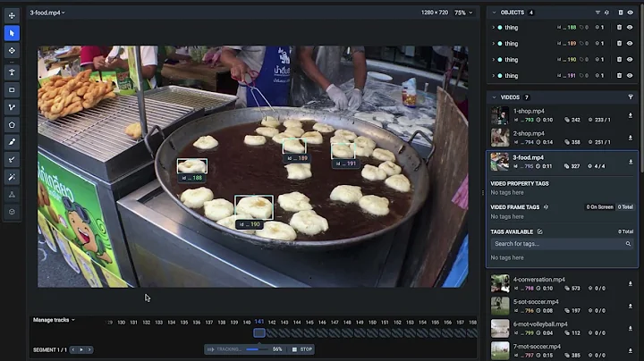Select bounding box id 190 on canvas
Screen dimensions: 644x361
pyautogui.click(x=254, y=207)
